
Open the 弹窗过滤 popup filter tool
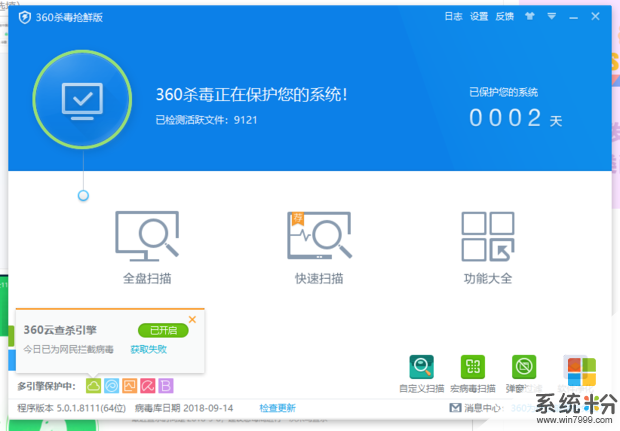coord(524,374)
